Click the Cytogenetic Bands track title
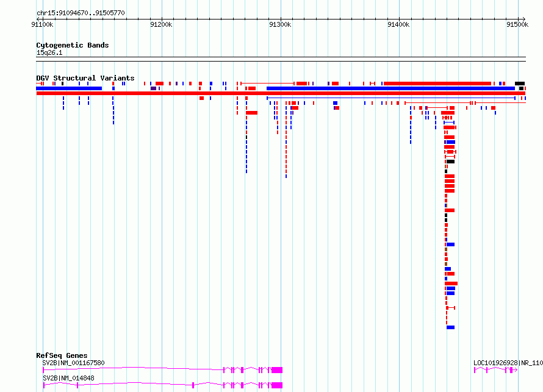This screenshot has height=392, width=543. pos(73,45)
